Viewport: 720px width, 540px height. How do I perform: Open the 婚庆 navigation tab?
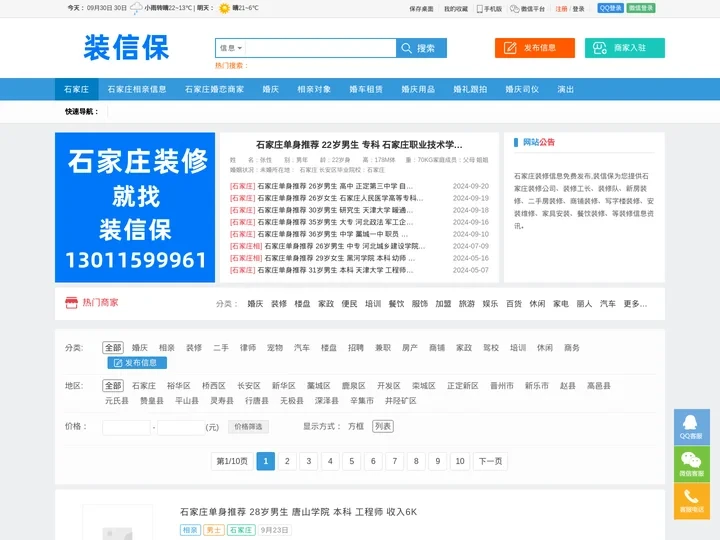click(x=270, y=89)
